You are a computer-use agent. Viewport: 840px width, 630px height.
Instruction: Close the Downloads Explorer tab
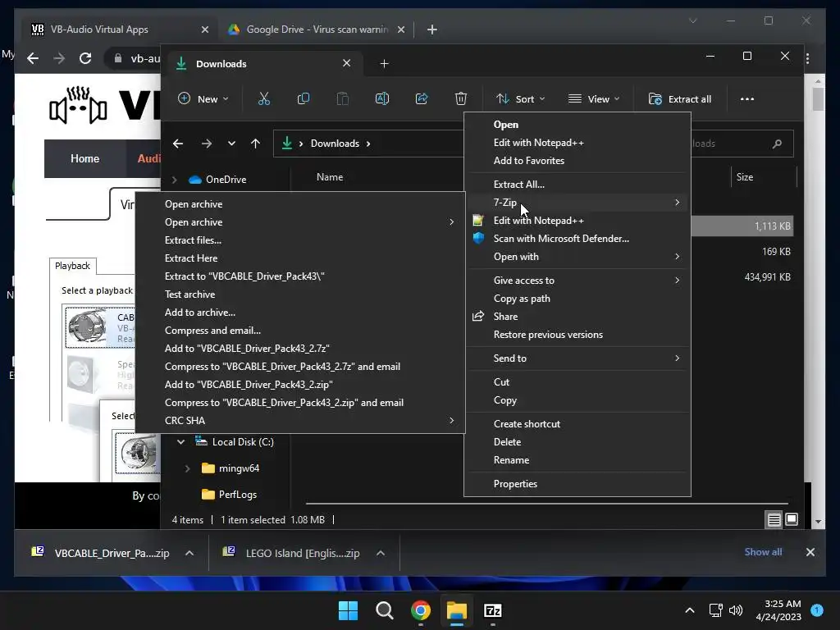coord(347,63)
